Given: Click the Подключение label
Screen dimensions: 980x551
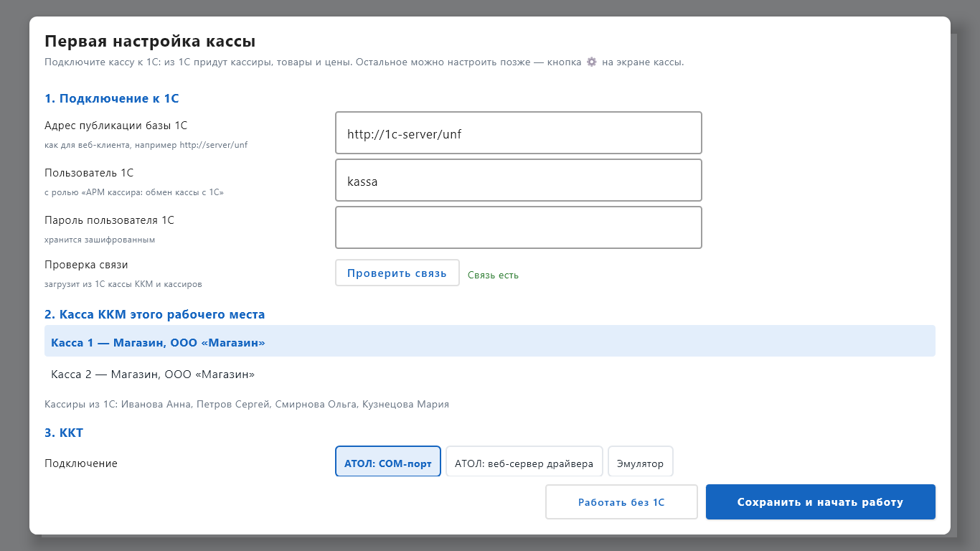Looking at the screenshot, I should pyautogui.click(x=81, y=463).
